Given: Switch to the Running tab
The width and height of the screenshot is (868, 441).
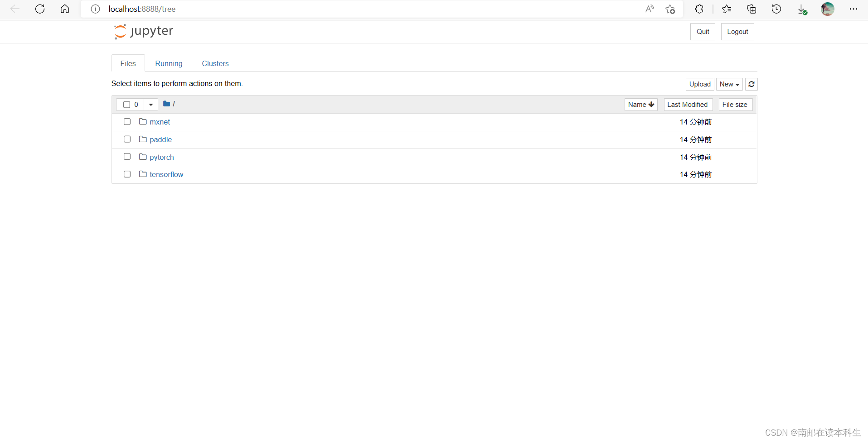Looking at the screenshot, I should pos(169,63).
